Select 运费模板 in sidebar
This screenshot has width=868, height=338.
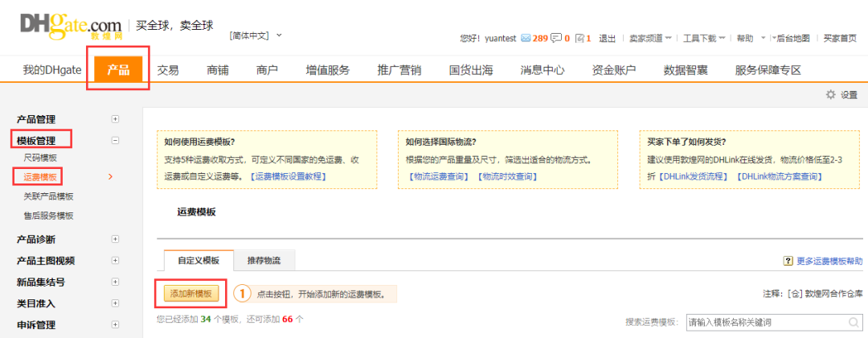40,177
